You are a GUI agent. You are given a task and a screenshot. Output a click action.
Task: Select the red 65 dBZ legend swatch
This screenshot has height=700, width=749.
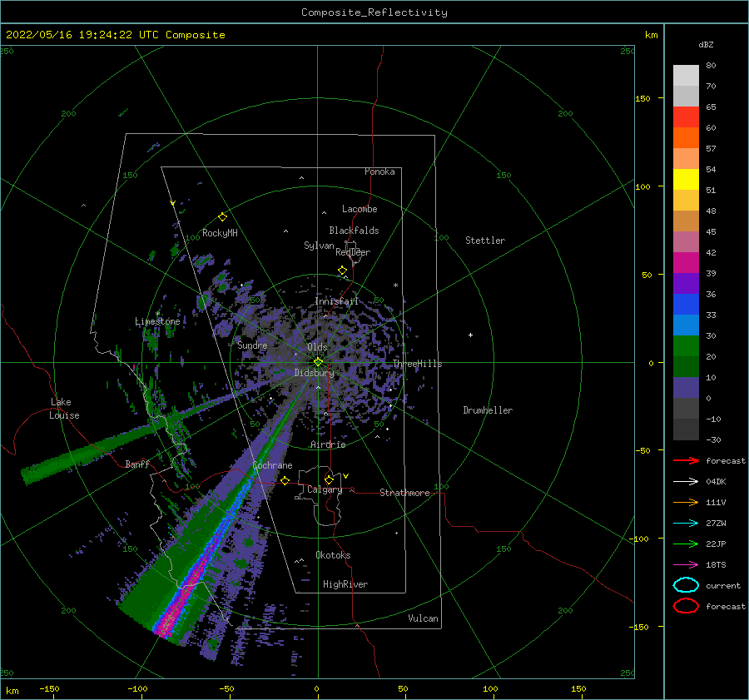pos(686,117)
